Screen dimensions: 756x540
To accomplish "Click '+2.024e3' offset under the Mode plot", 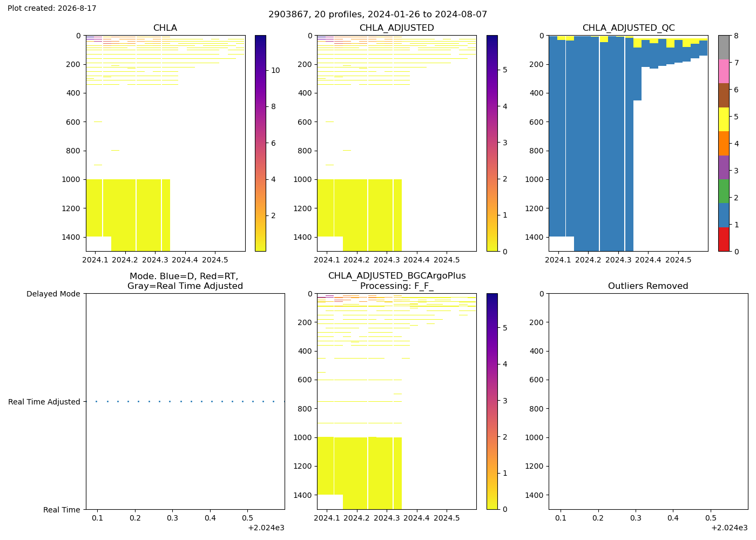I will point(266,528).
